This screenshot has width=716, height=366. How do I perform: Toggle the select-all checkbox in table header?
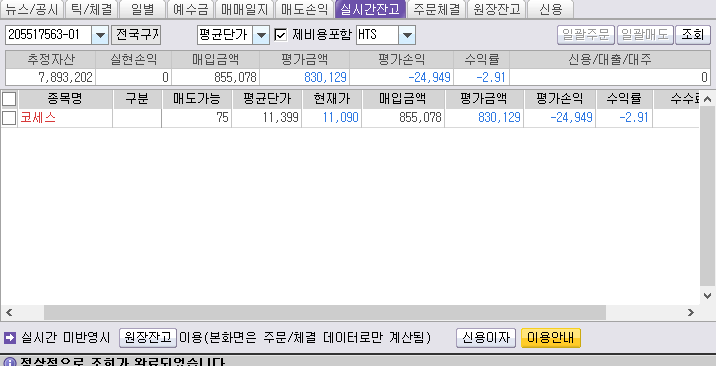(9, 99)
